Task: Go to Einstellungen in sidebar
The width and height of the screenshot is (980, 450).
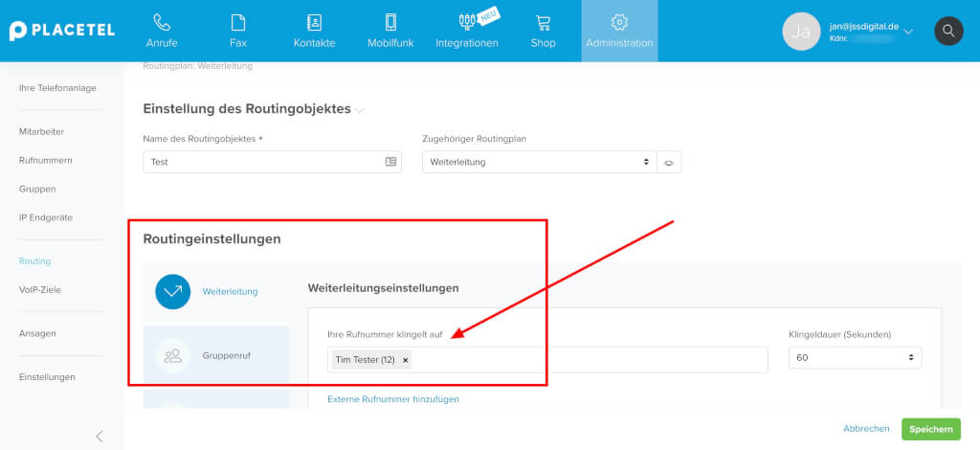Action: click(47, 377)
